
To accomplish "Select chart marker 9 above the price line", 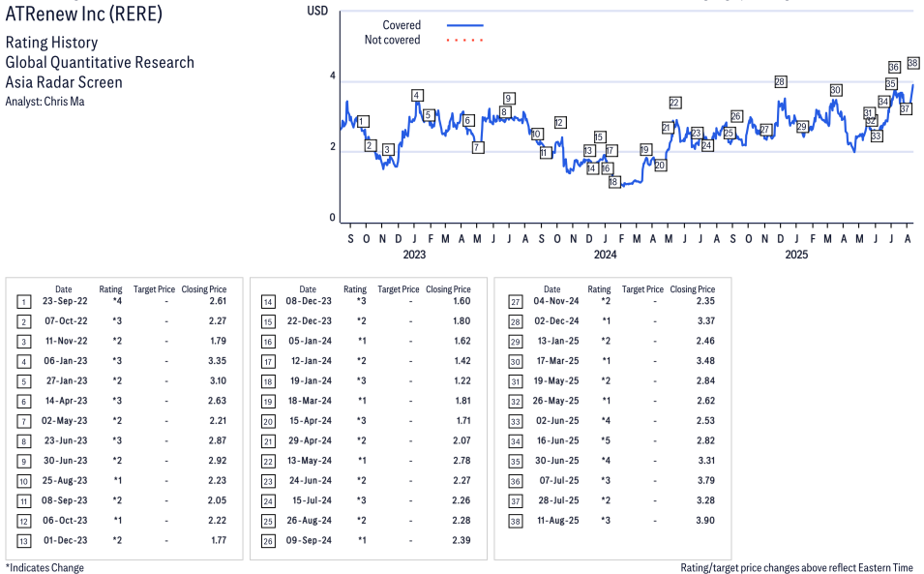I will pyautogui.click(x=509, y=99).
